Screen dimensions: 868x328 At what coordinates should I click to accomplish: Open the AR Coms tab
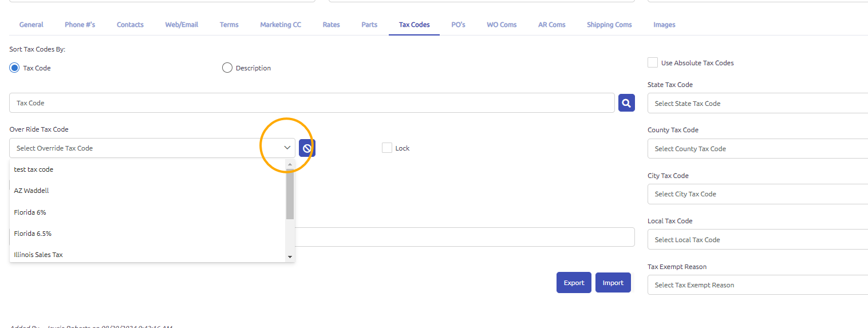[x=552, y=25]
